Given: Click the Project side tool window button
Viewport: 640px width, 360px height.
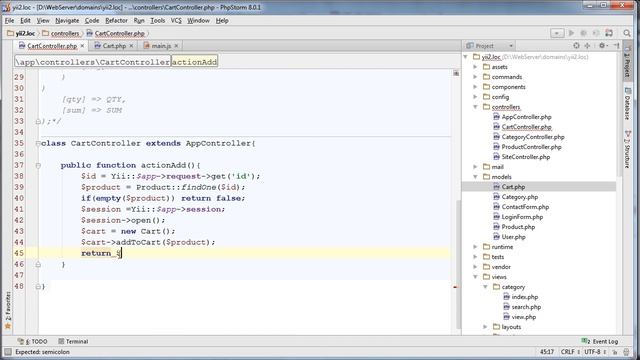Looking at the screenshot, I should (627, 61).
